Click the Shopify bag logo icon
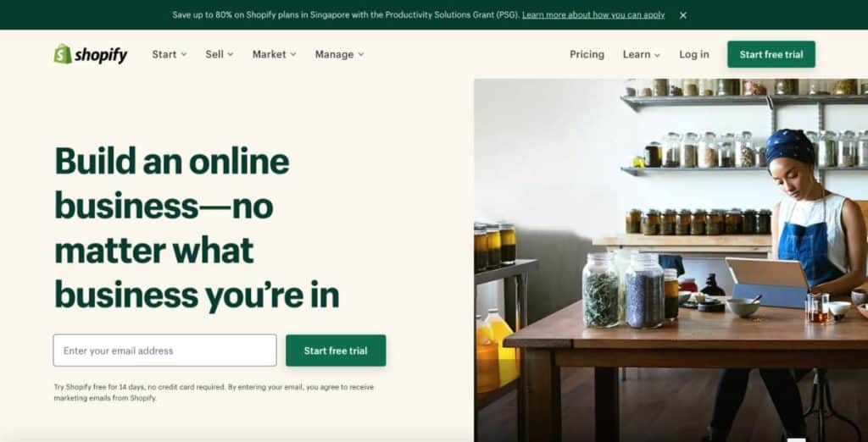 pyautogui.click(x=63, y=53)
